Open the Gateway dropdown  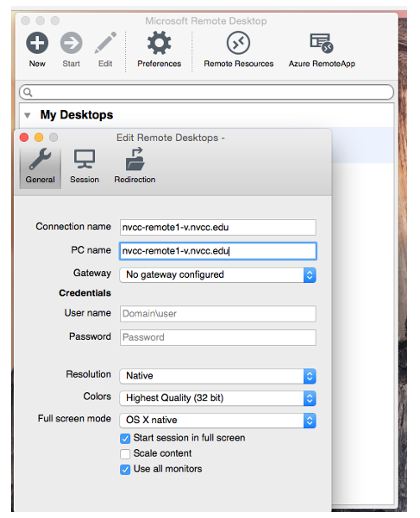point(218,275)
